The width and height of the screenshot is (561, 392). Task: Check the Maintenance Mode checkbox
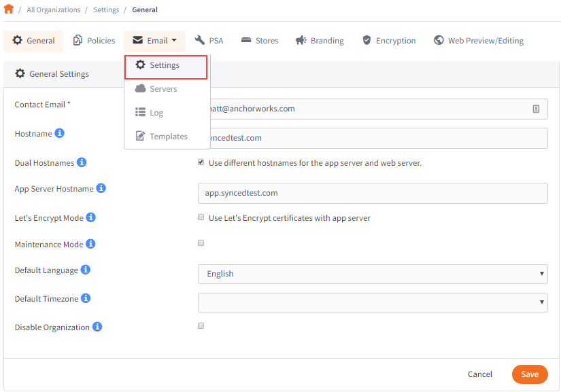pyautogui.click(x=201, y=243)
